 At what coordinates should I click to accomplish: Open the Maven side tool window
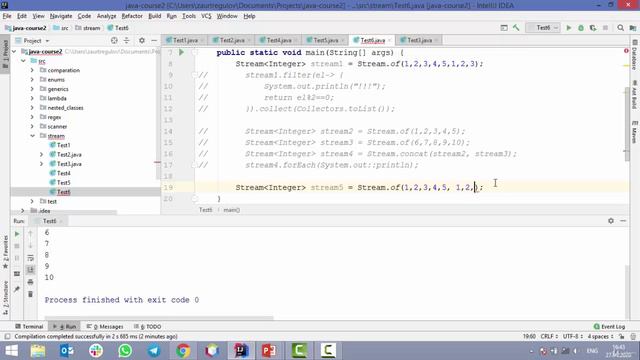click(x=634, y=131)
